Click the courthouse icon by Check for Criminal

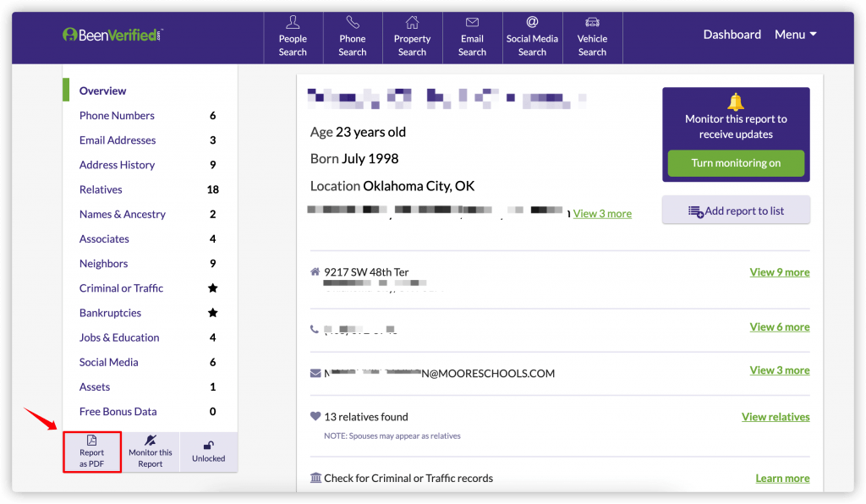pyautogui.click(x=315, y=478)
